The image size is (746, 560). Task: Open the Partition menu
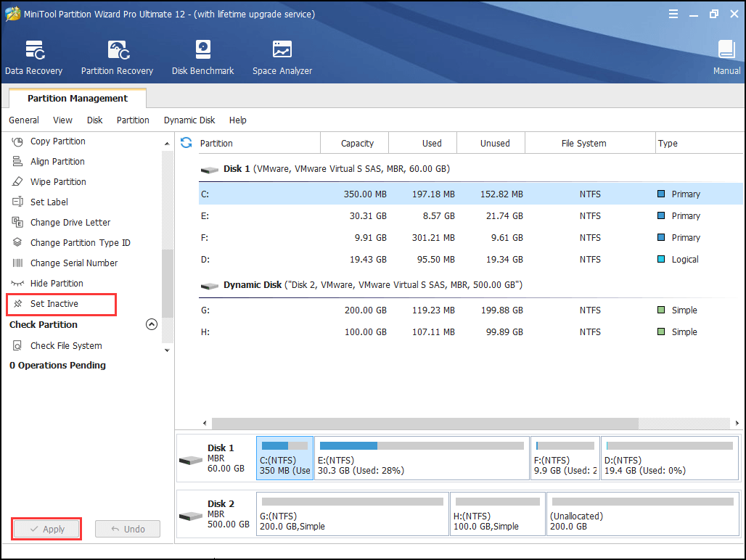133,120
